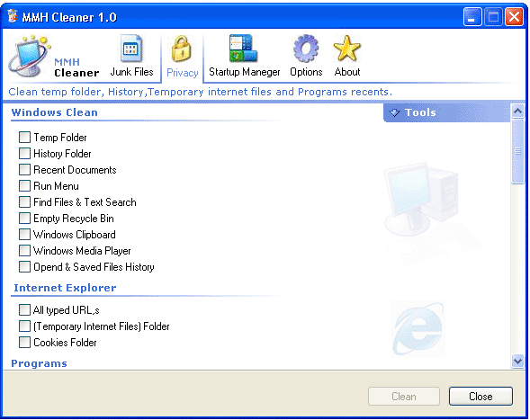Image resolution: width=530 pixels, height=420 pixels.
Task: Open Junk Files section icon
Action: click(131, 48)
